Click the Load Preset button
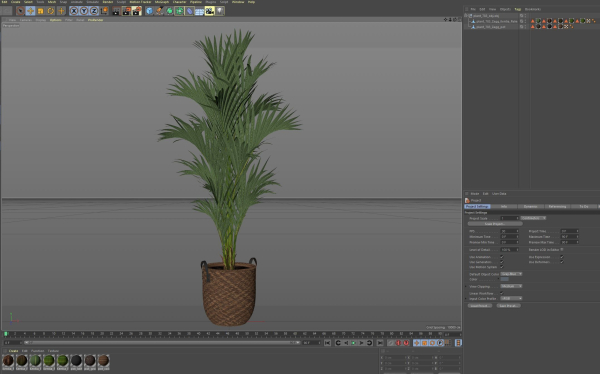 (x=480, y=306)
